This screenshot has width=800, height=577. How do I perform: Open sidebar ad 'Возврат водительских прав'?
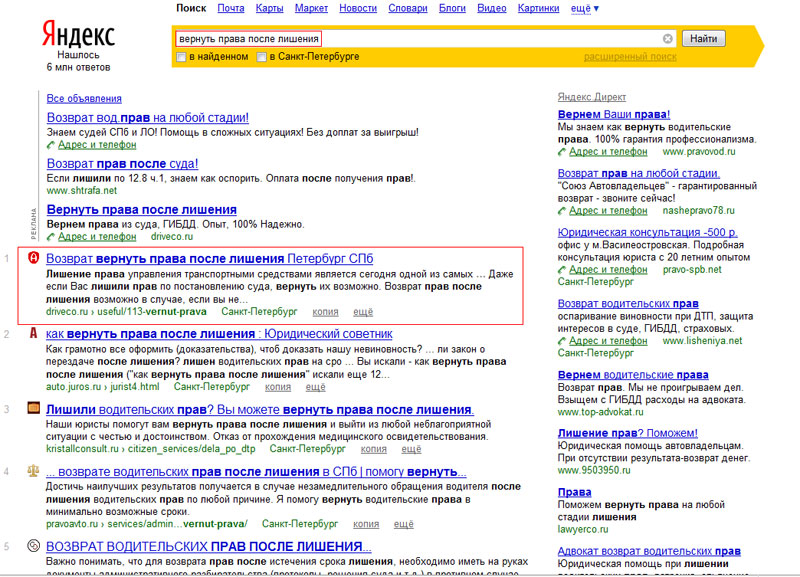(628, 304)
